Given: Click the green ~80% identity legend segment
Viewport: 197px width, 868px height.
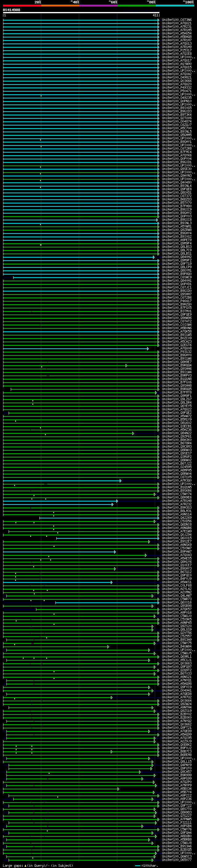Looking at the screenshot, I should pos(136,6).
